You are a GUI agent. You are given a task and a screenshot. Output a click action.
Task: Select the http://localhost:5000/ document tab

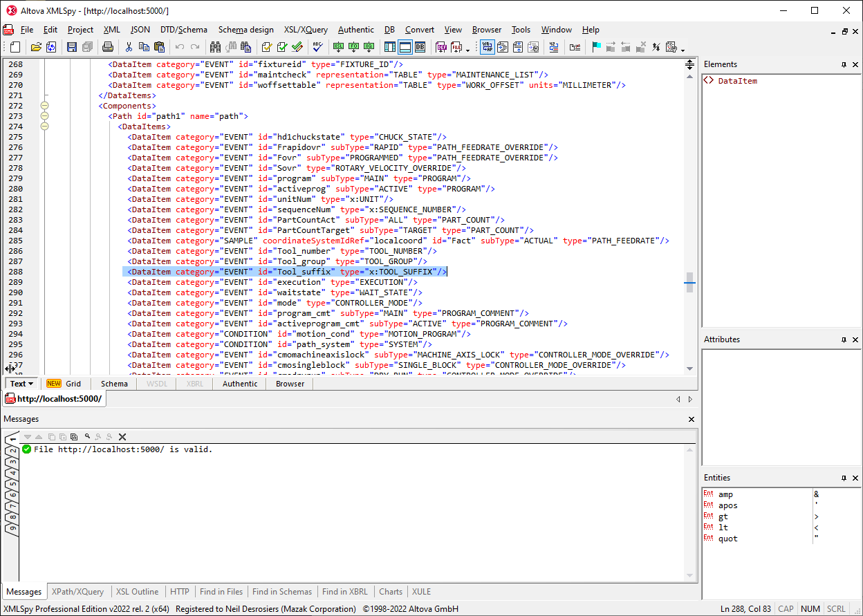pyautogui.click(x=54, y=399)
